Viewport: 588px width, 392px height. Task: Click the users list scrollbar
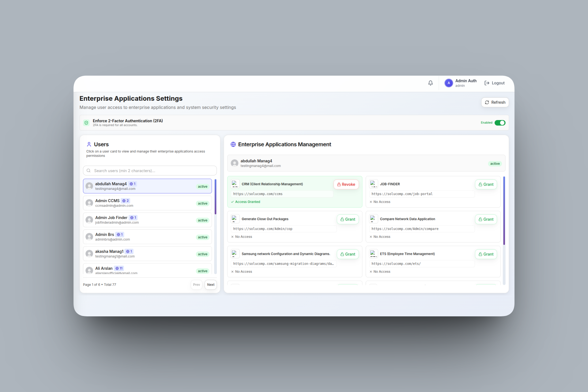tap(215, 197)
